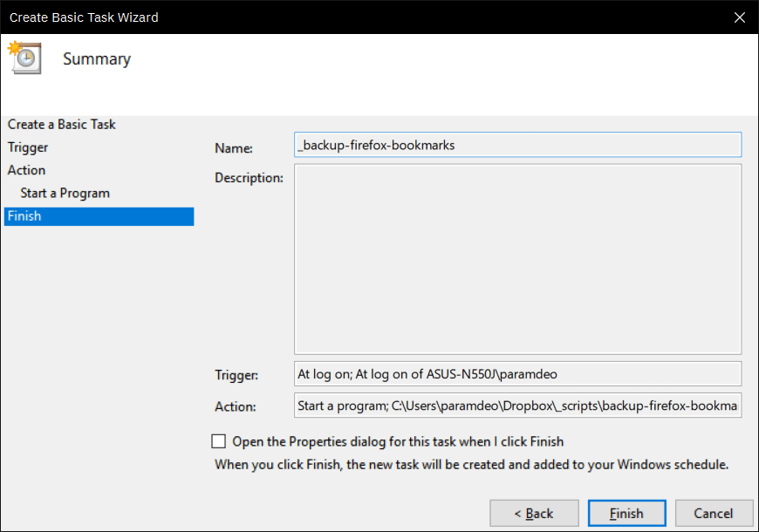The width and height of the screenshot is (759, 532).
Task: Select the highlighted Finish step in sidebar
Action: [x=99, y=216]
